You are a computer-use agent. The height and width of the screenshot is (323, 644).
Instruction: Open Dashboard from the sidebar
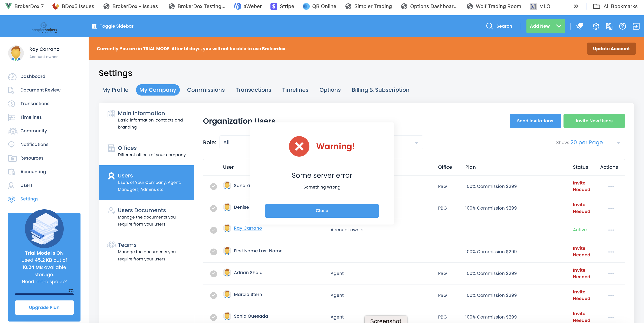(33, 76)
